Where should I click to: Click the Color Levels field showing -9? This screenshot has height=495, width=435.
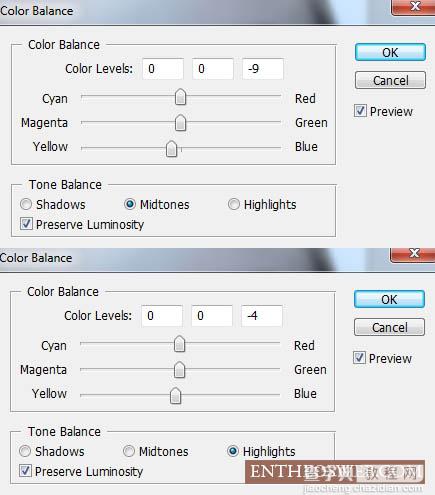[263, 69]
